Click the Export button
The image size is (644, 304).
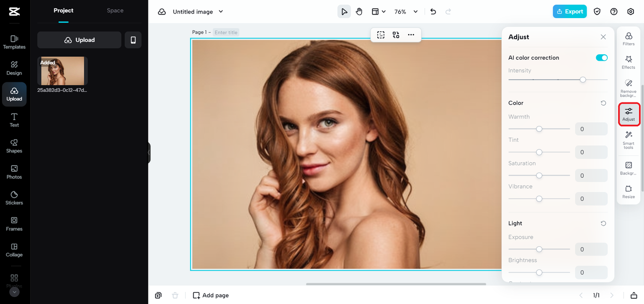570,12
